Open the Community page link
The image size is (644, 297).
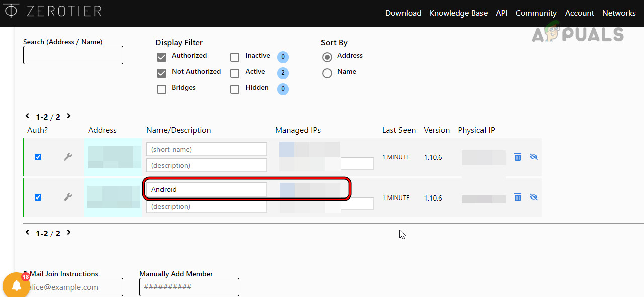pos(536,13)
